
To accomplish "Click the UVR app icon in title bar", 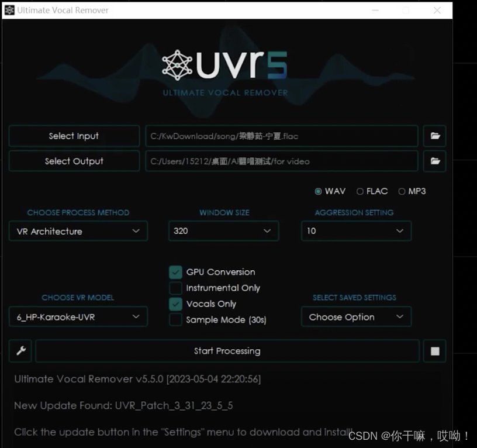I will (9, 10).
